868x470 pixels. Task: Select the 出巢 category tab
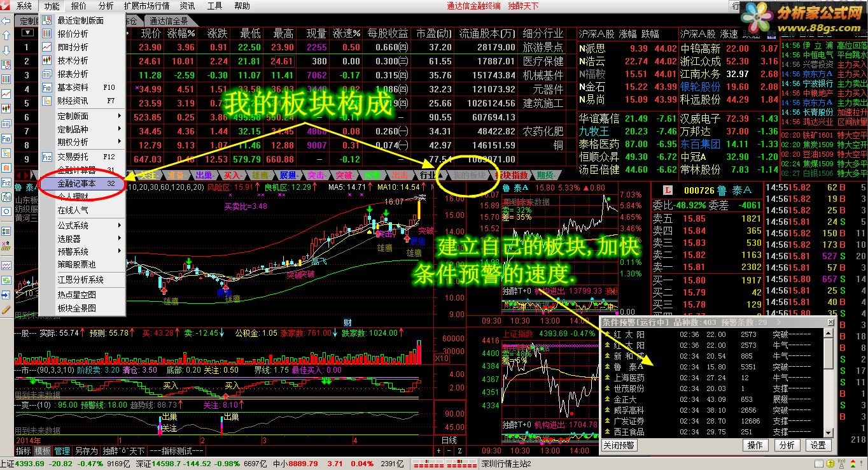pyautogui.click(x=204, y=175)
